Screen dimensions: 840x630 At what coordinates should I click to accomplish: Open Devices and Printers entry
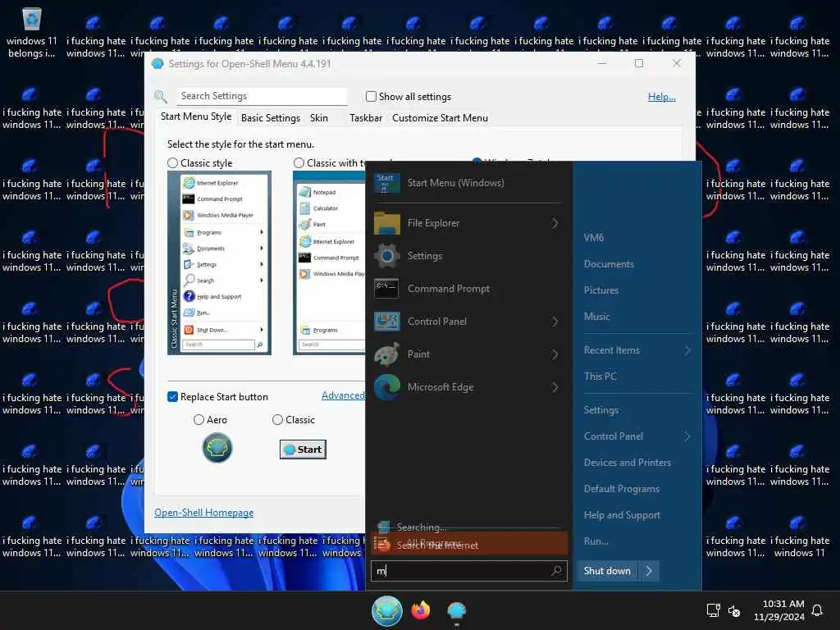628,463
